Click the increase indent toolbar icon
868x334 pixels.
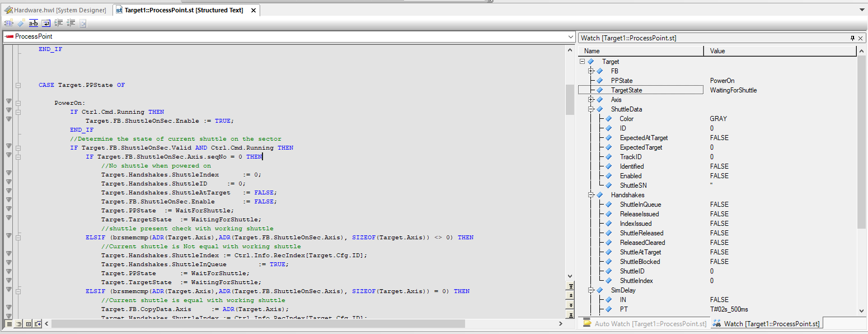tap(58, 23)
